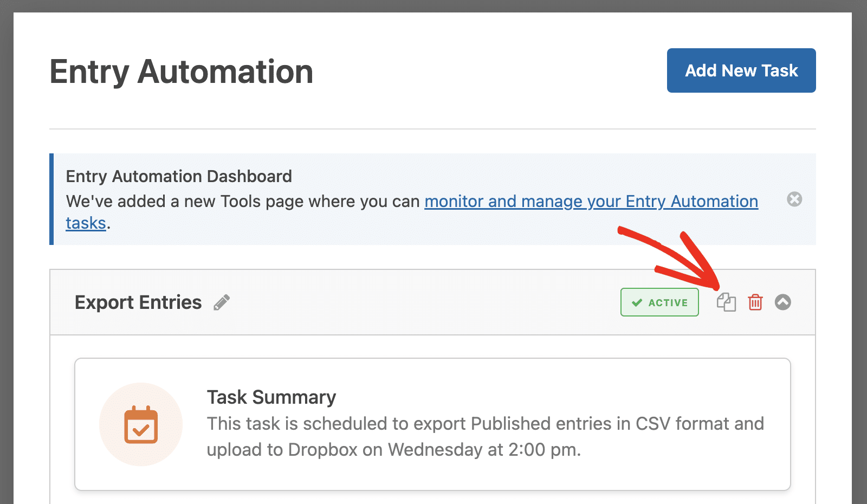This screenshot has height=504, width=867.
Task: Select the Export Entries task title
Action: tap(138, 302)
